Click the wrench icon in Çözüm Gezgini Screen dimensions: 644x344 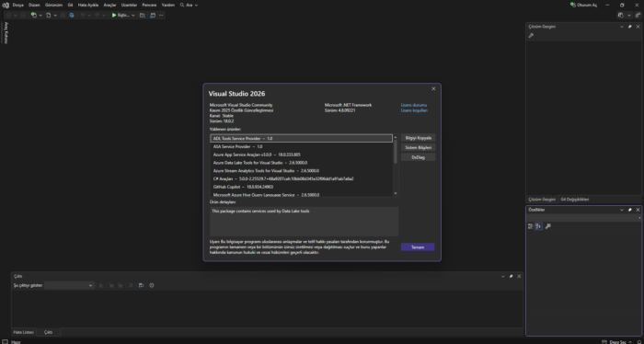pos(531,36)
